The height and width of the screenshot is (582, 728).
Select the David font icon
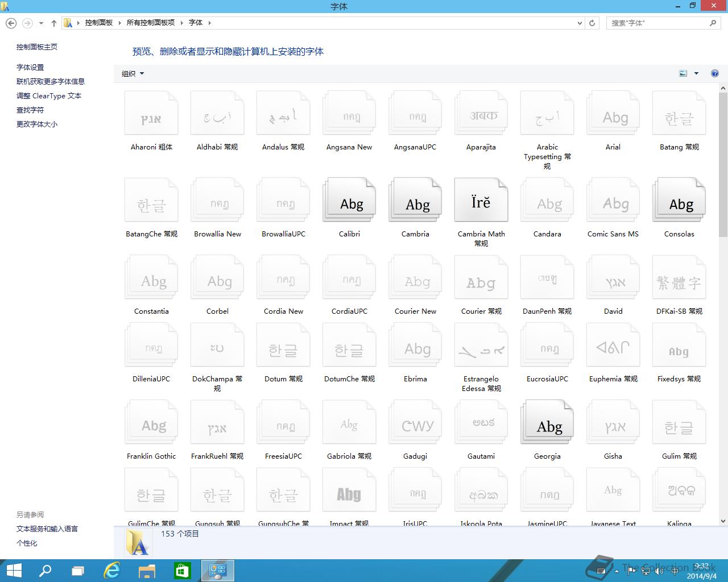tap(613, 277)
